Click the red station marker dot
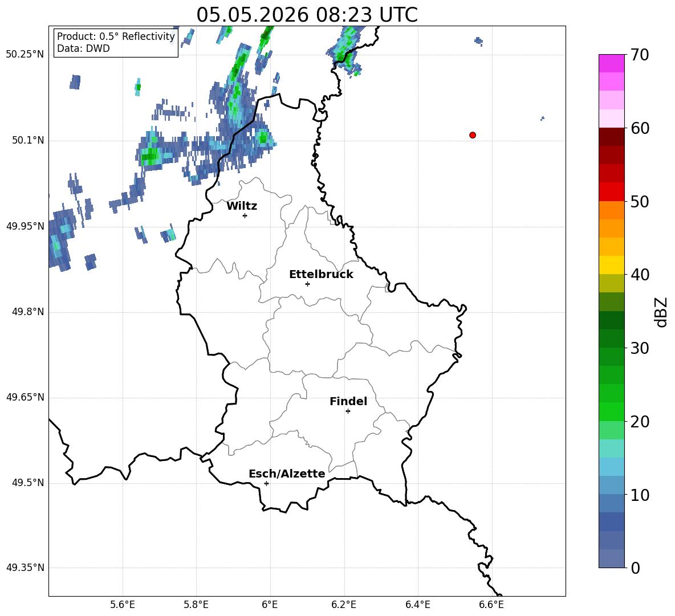675x616 pixels. click(473, 135)
